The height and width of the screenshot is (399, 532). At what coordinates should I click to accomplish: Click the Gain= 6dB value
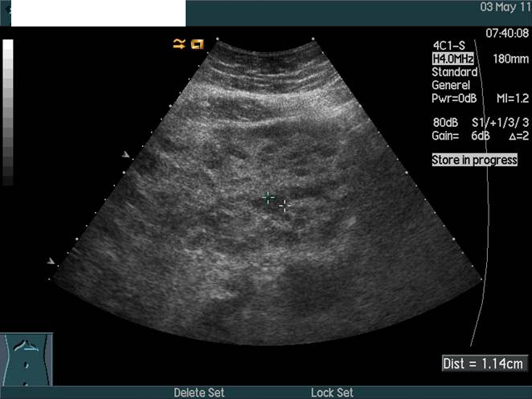tap(462, 136)
